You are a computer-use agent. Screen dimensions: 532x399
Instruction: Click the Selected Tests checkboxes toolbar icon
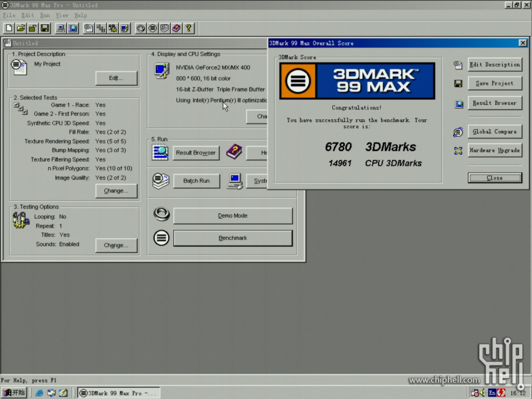(101, 28)
